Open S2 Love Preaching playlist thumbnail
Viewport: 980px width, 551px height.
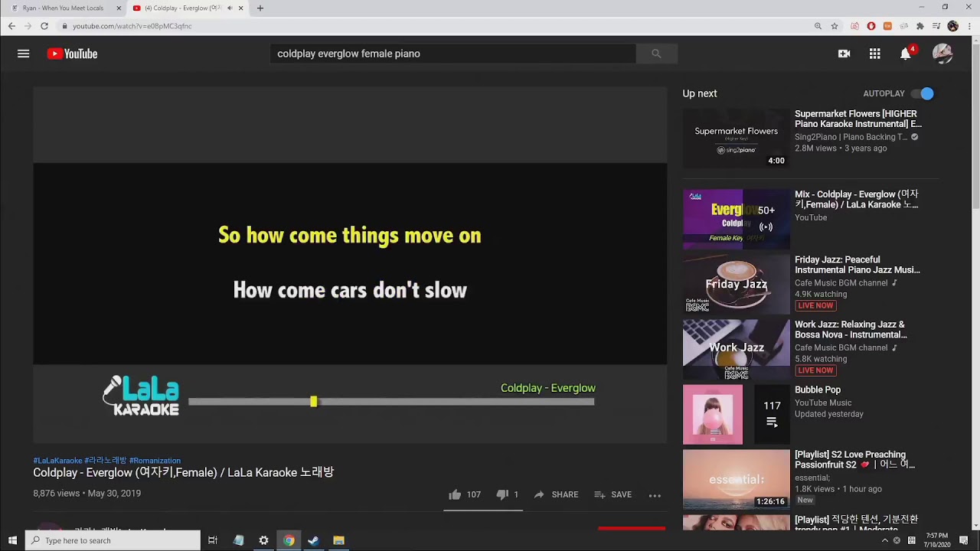coord(736,479)
